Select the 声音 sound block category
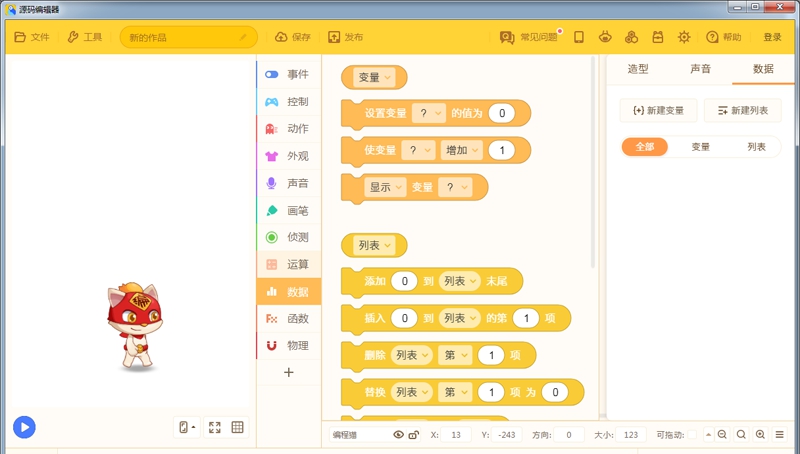Viewport: 800px width, 454px height. coord(289,183)
